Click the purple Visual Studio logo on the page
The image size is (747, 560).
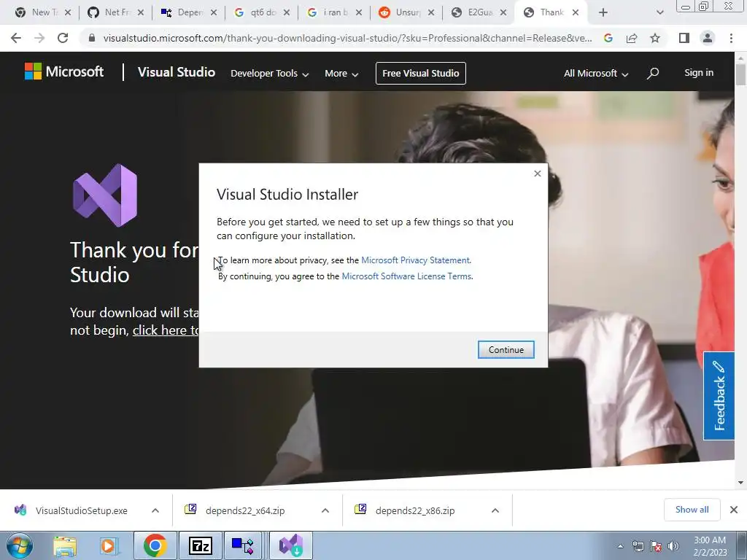point(105,195)
